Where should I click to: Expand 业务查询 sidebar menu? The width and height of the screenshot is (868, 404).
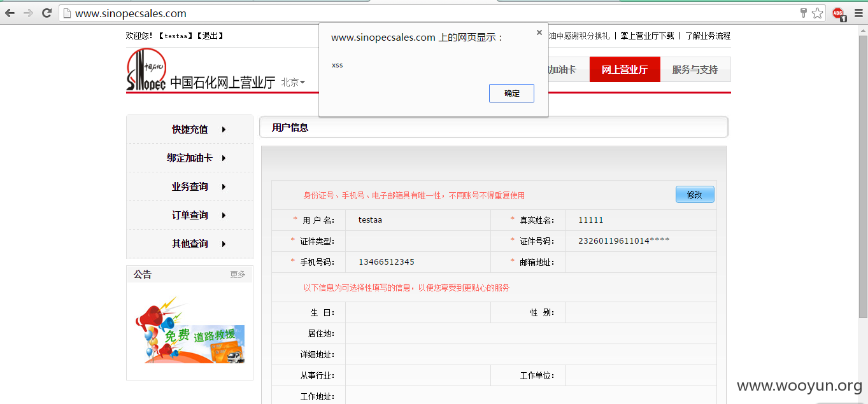point(190,186)
